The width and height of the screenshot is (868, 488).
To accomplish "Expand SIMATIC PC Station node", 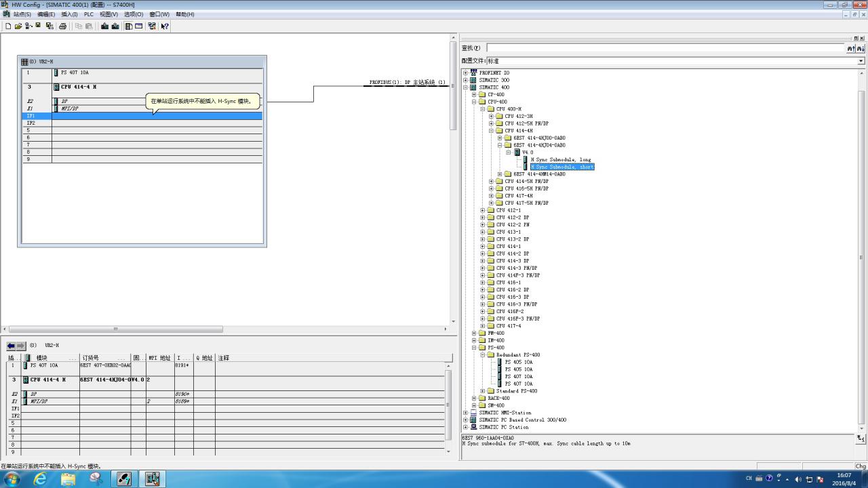I will (465, 427).
